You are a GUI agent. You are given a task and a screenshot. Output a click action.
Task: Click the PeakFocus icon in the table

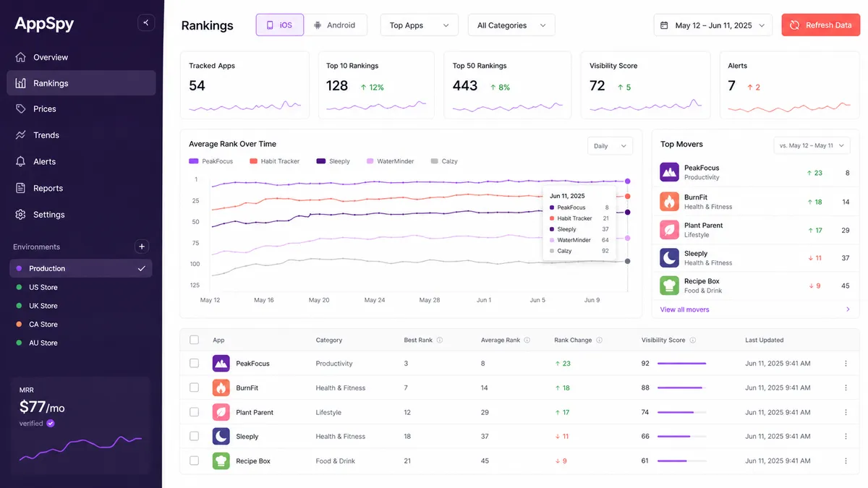(221, 364)
